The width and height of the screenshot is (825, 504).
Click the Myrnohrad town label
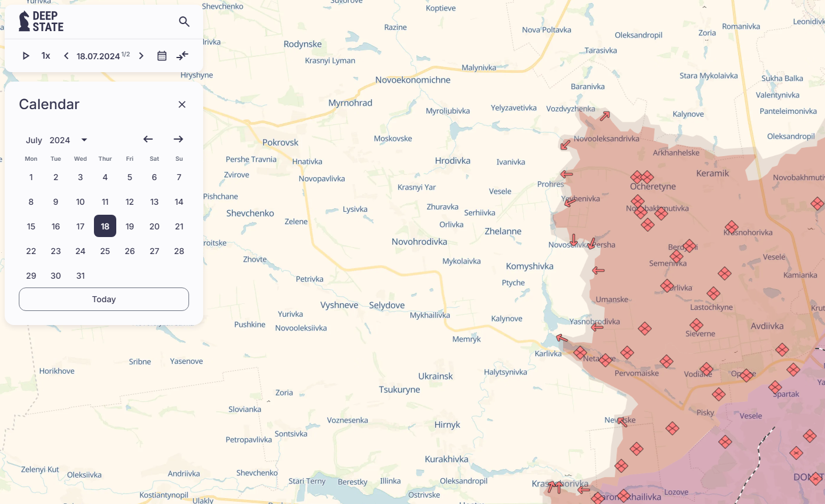point(351,103)
